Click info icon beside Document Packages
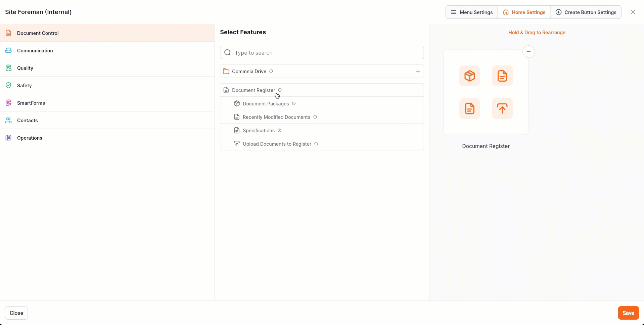 click(x=294, y=103)
